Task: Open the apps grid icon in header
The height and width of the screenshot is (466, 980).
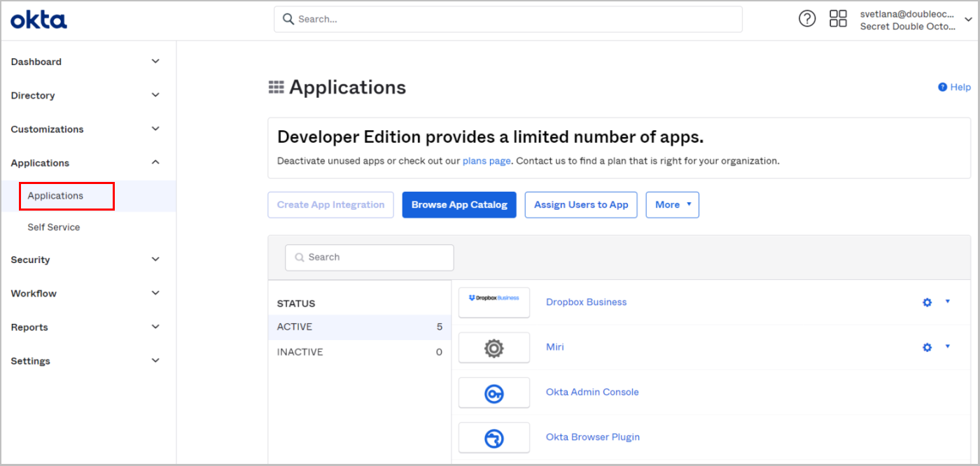Action: [x=838, y=19]
